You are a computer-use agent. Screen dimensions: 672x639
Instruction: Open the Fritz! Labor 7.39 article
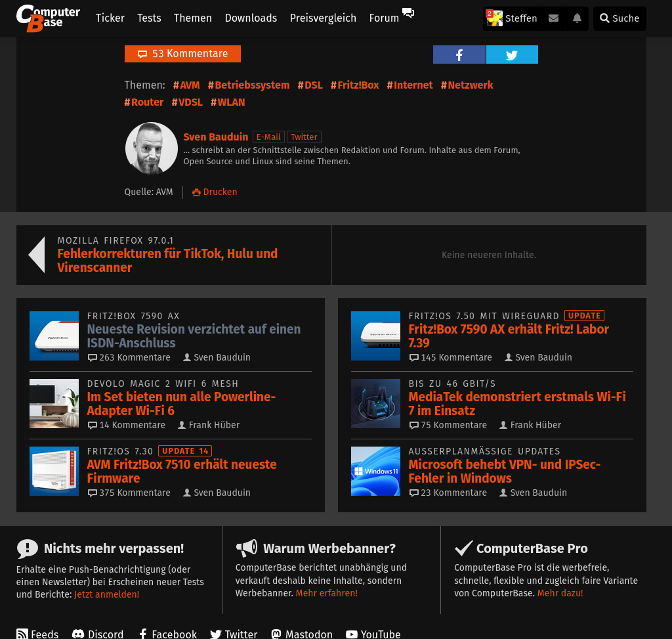(x=509, y=336)
